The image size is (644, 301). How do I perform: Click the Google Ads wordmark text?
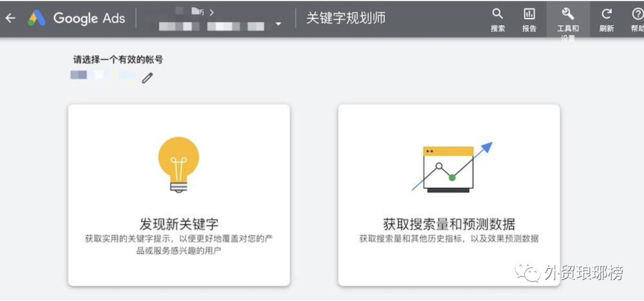(89, 18)
